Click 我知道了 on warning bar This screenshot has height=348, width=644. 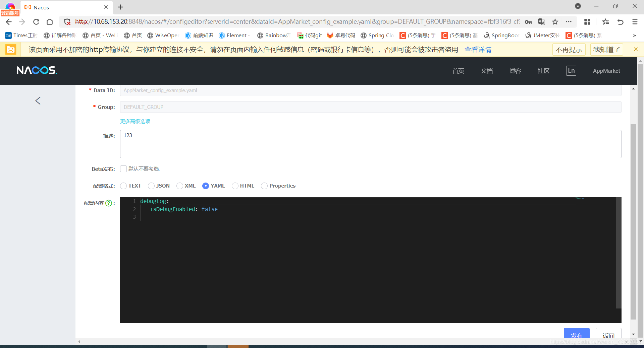[606, 50]
